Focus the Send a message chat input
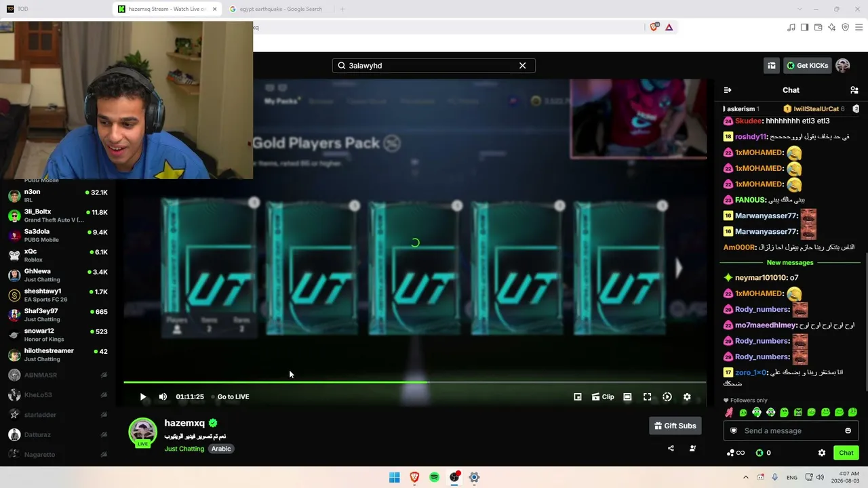The height and width of the screenshot is (488, 868). pos(791,431)
